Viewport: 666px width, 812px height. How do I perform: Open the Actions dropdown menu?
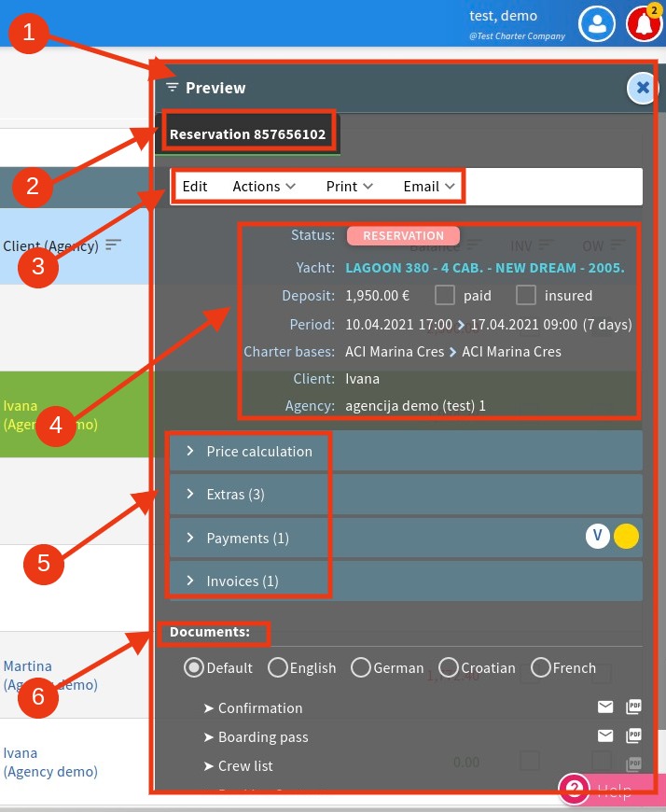tap(264, 186)
